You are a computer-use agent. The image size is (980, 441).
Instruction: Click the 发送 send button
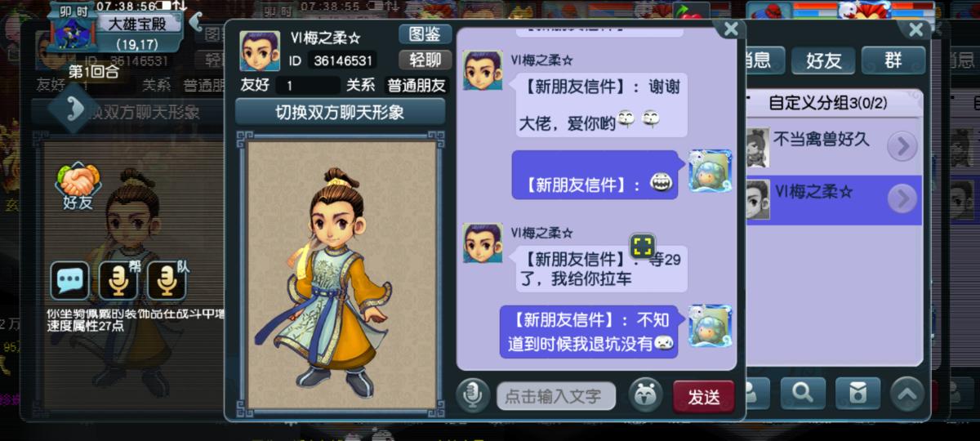pyautogui.click(x=703, y=397)
